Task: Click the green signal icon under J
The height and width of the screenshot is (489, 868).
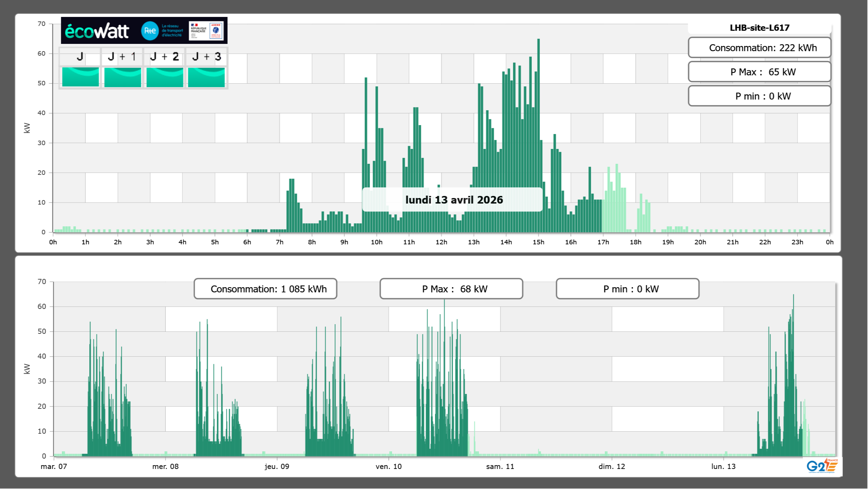Action: point(80,77)
